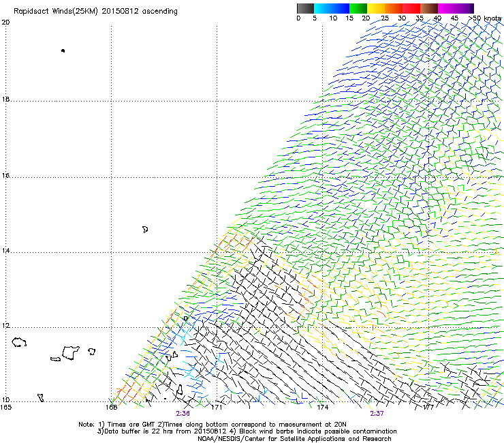Select the gray 0-5 knots legend segment
The image size is (504, 443).
[x=305, y=8]
